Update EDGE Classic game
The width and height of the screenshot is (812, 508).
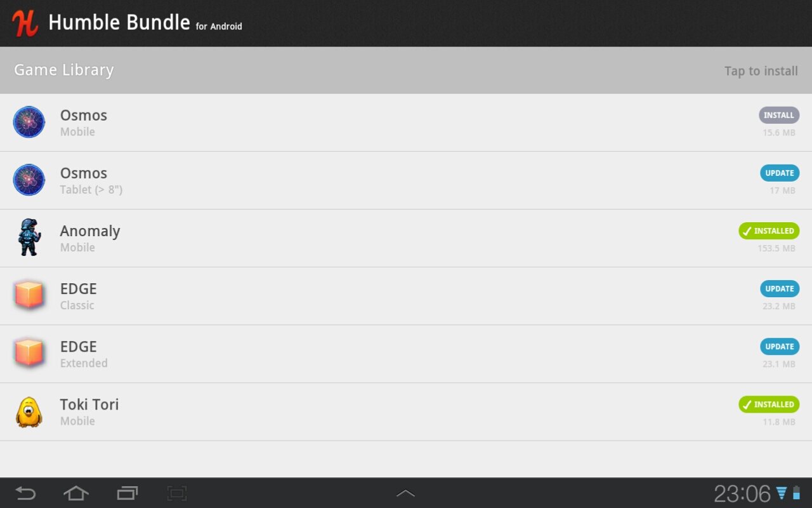780,288
